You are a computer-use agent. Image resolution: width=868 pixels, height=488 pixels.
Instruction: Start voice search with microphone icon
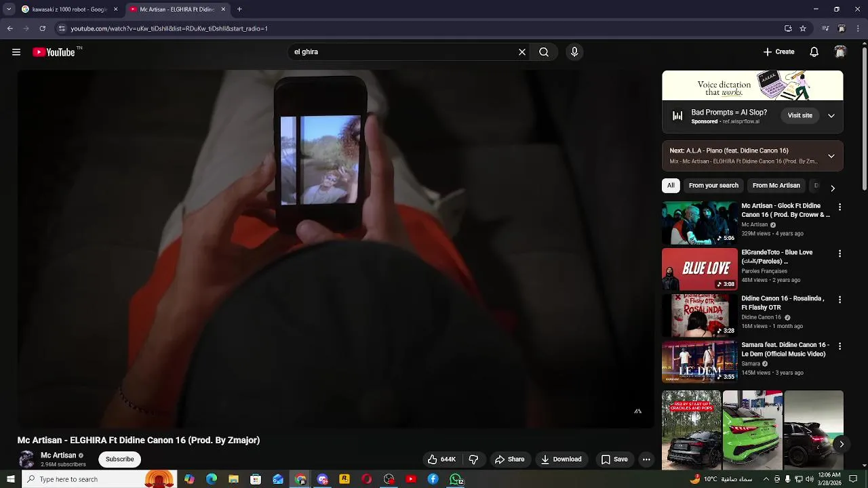(x=574, y=52)
